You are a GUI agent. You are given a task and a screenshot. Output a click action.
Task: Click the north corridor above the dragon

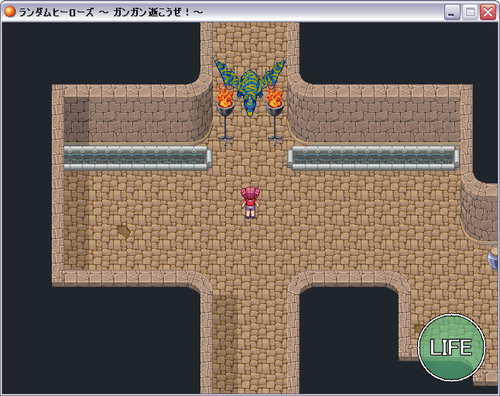[250, 39]
